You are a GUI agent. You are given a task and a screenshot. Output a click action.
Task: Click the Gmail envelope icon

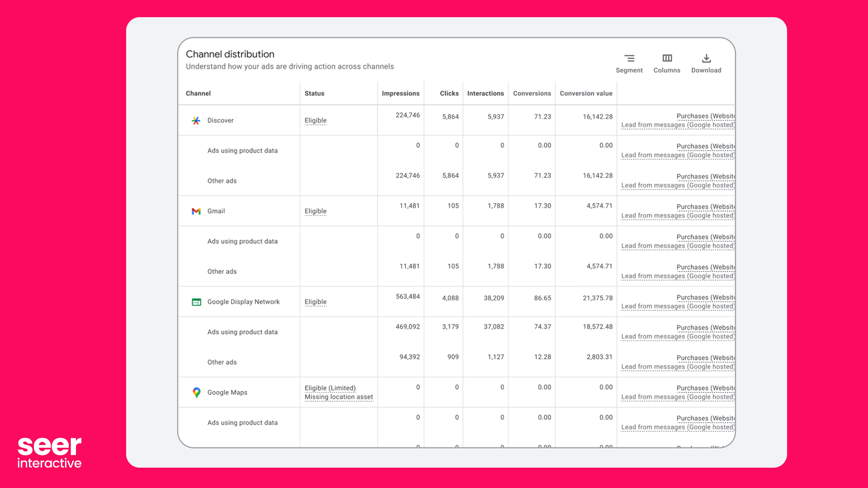click(196, 211)
